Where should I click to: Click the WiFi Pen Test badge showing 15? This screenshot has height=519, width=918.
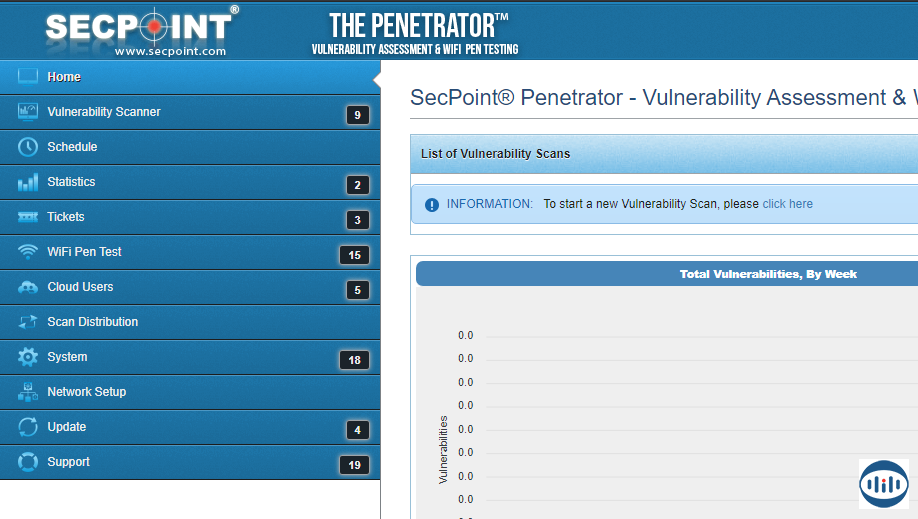354,255
